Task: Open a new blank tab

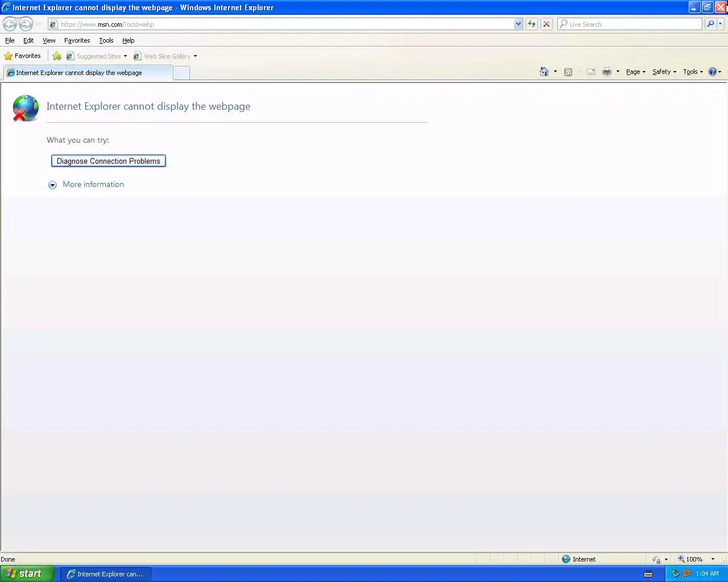Action: 181,73
